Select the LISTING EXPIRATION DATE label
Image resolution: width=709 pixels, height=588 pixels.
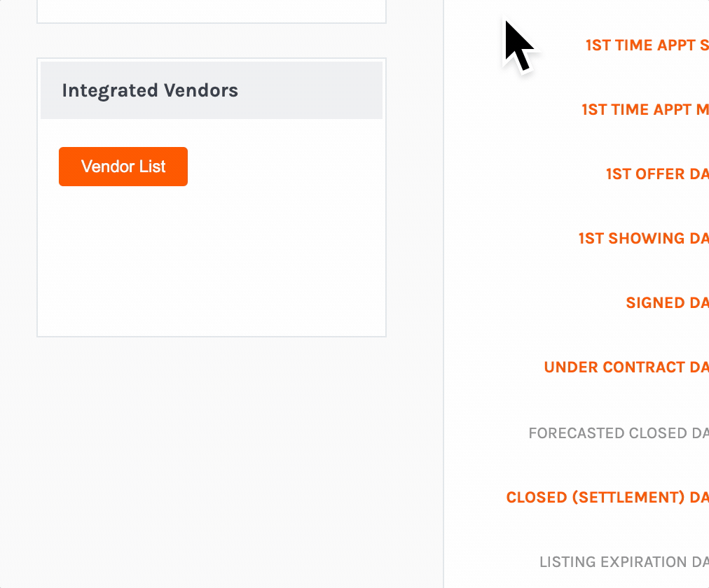[622, 561]
